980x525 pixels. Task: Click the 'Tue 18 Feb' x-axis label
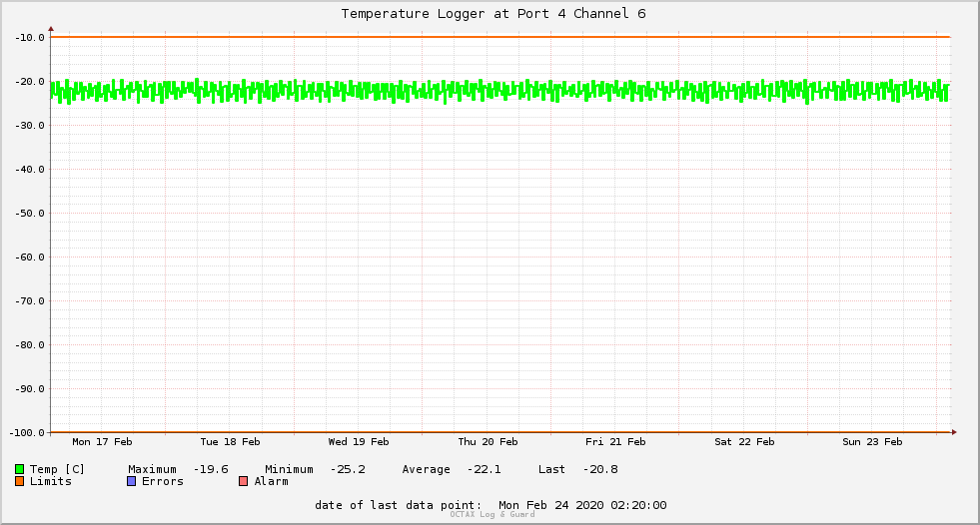[230, 442]
